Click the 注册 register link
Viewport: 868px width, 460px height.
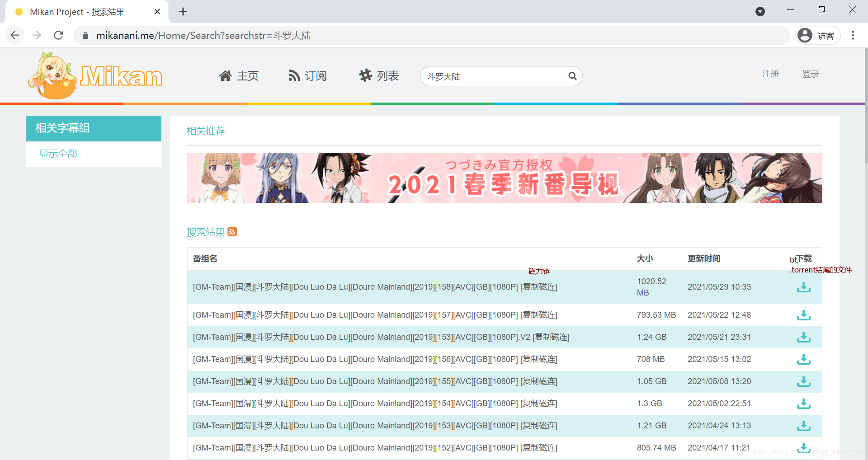coord(770,74)
